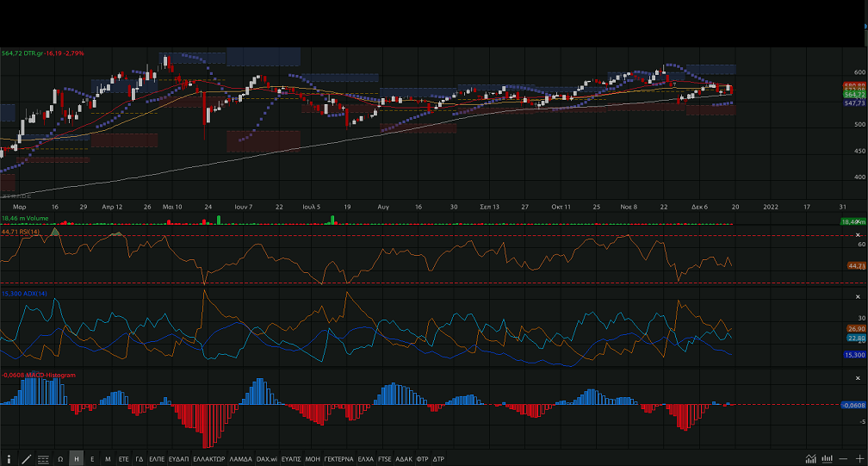Open the indicators chart icon
Screen dimensions: 868x466
tap(811, 459)
